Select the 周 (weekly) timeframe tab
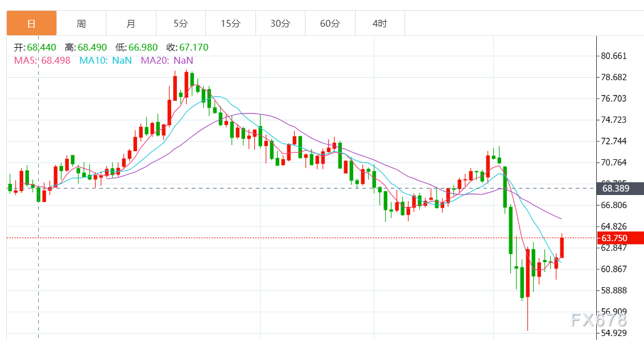 point(81,23)
